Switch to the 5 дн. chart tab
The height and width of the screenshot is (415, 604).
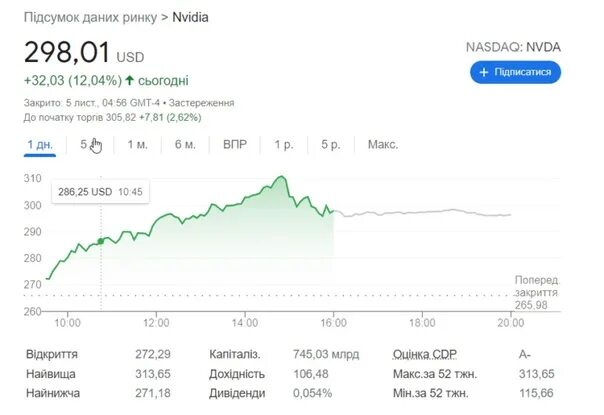click(x=89, y=145)
